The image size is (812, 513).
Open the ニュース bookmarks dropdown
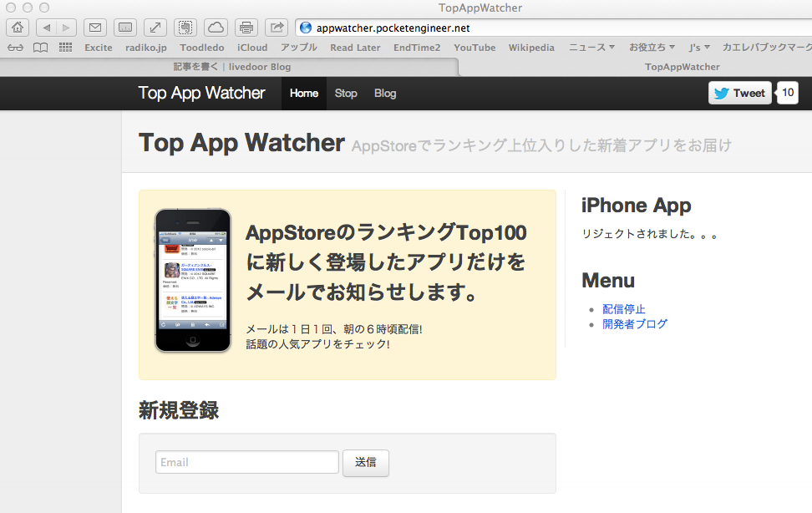click(x=591, y=48)
